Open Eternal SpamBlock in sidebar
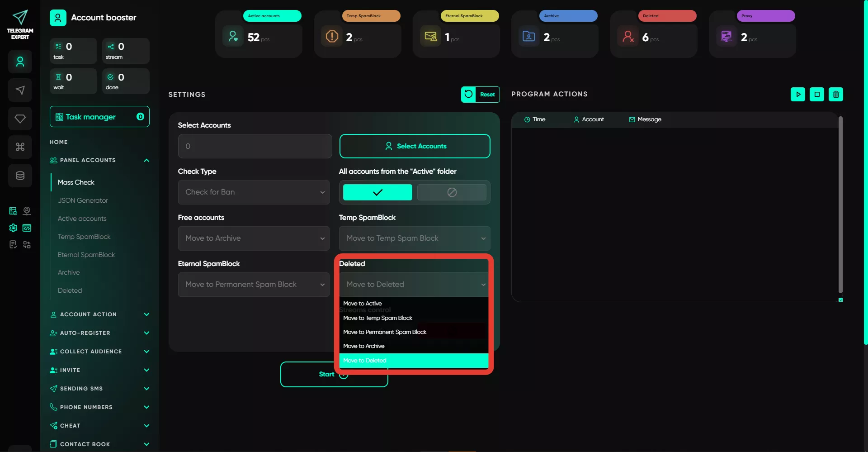Screen dimensions: 868x452 pyautogui.click(x=86, y=255)
